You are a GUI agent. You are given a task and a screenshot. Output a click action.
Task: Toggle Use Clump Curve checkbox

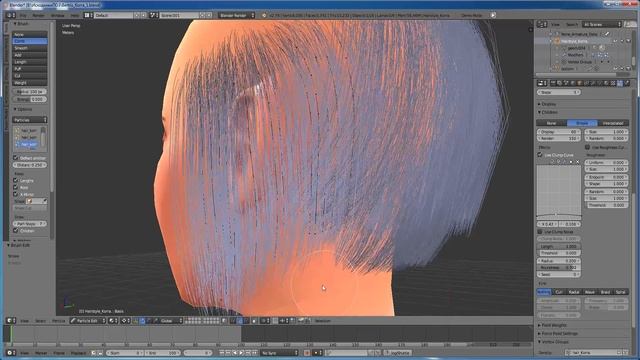(540, 155)
